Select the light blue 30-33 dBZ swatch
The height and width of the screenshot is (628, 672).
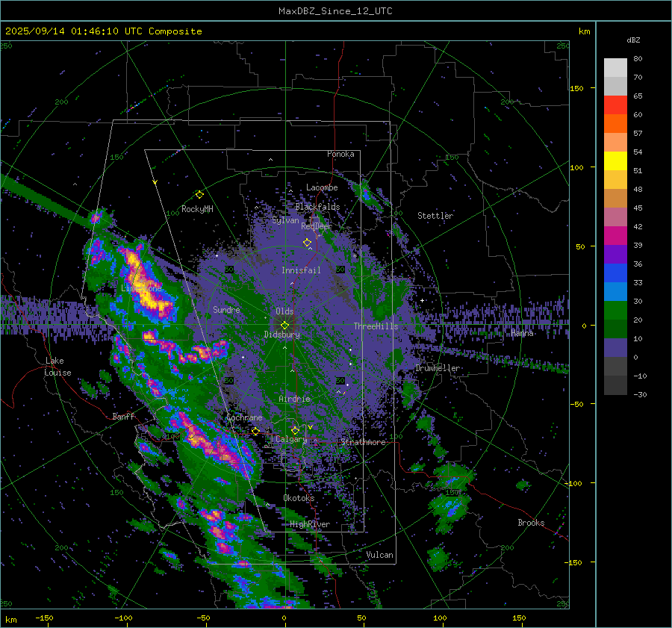(x=615, y=292)
